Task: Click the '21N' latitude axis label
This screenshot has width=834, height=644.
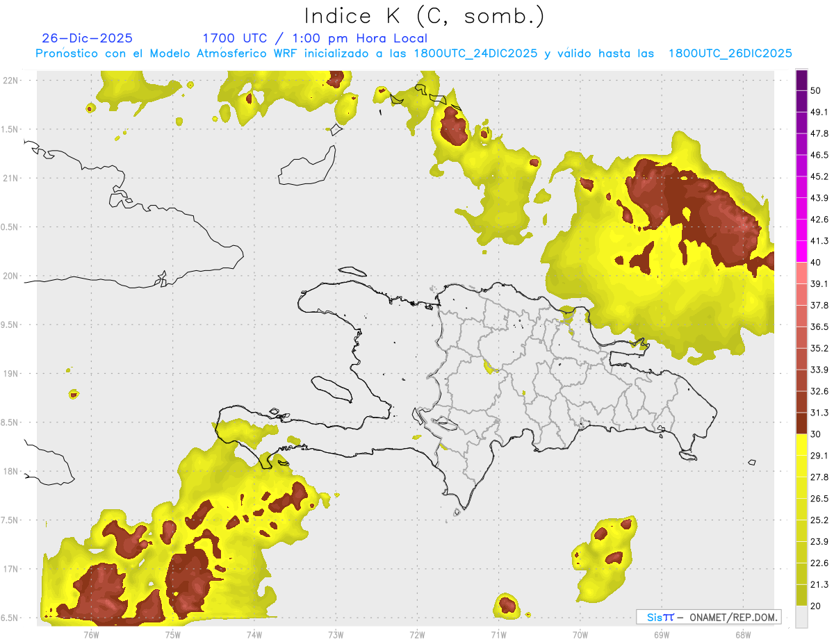Action: tap(10, 178)
